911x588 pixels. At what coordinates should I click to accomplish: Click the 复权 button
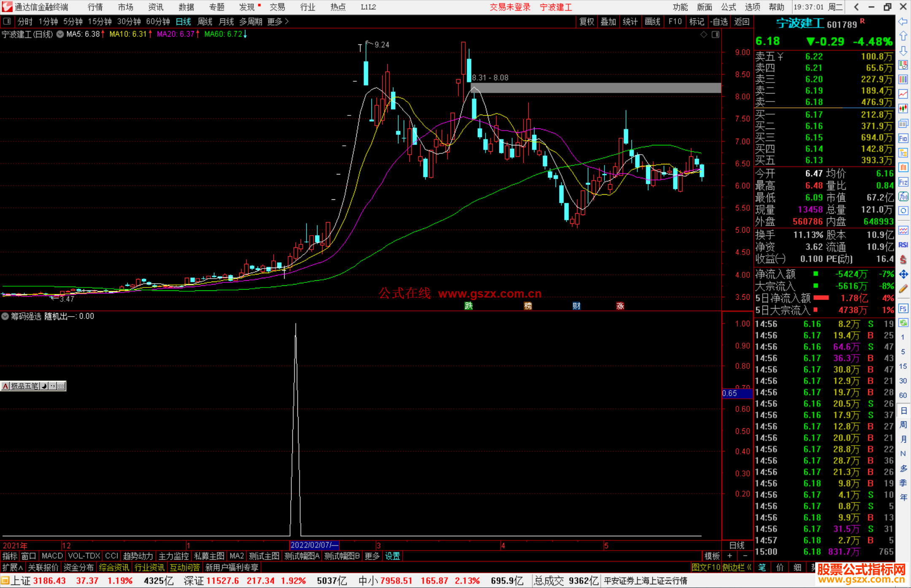(587, 21)
